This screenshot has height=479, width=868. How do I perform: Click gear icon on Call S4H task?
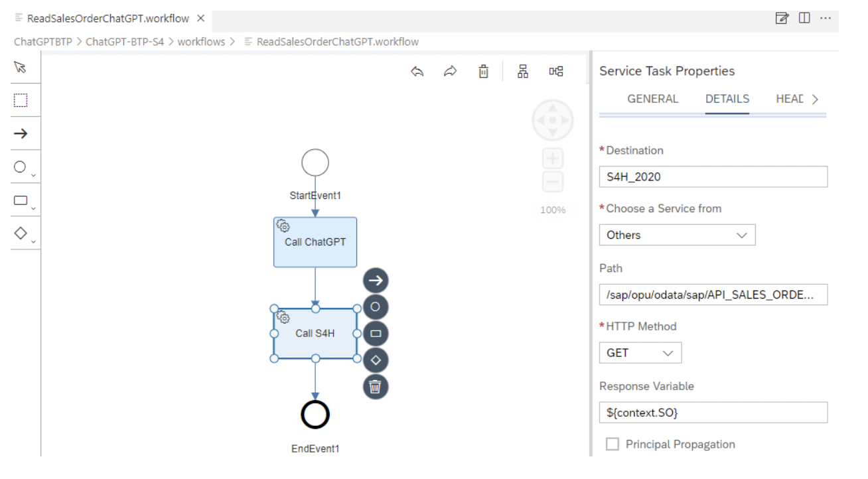tap(282, 317)
